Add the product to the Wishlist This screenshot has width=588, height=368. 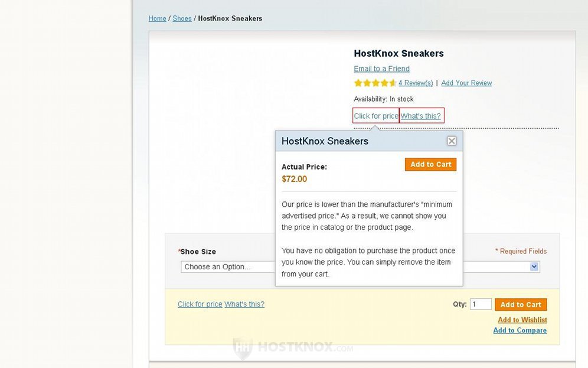pyautogui.click(x=522, y=320)
